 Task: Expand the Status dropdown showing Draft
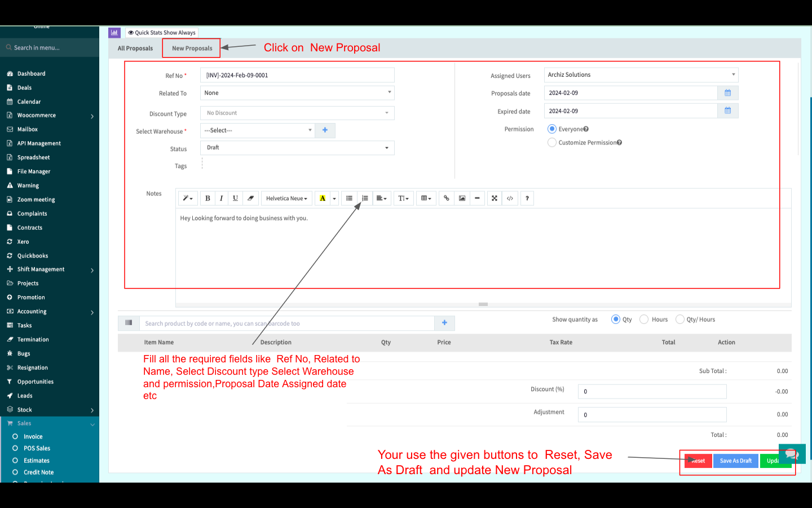297,148
